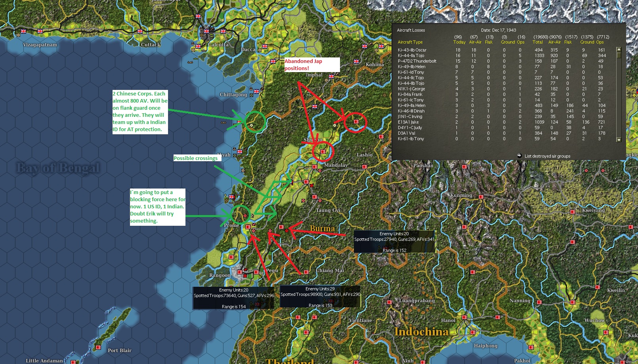Click the Range is 152 tooltip text
This screenshot has height=364, width=638.
[394, 250]
